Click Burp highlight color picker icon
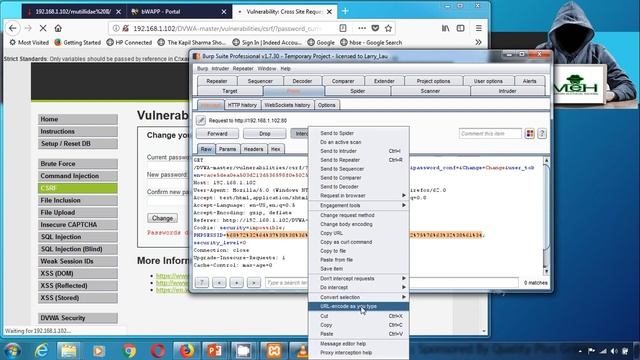640x360 pixels. tap(529, 133)
